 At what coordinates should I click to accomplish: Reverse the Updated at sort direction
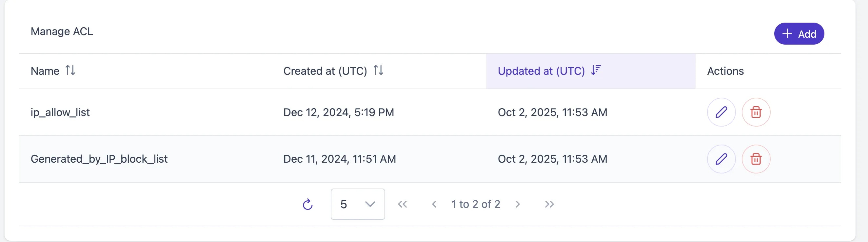[595, 71]
